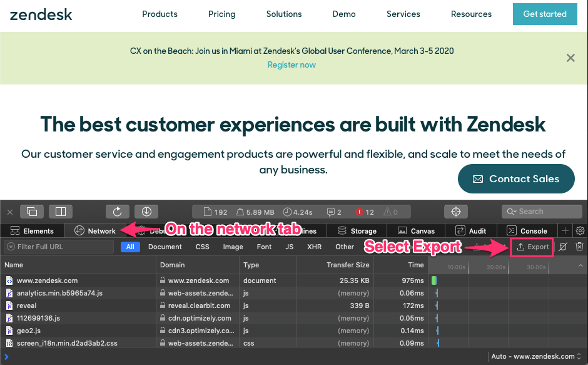Sort by the Time column header
588x365 pixels.
click(401, 265)
